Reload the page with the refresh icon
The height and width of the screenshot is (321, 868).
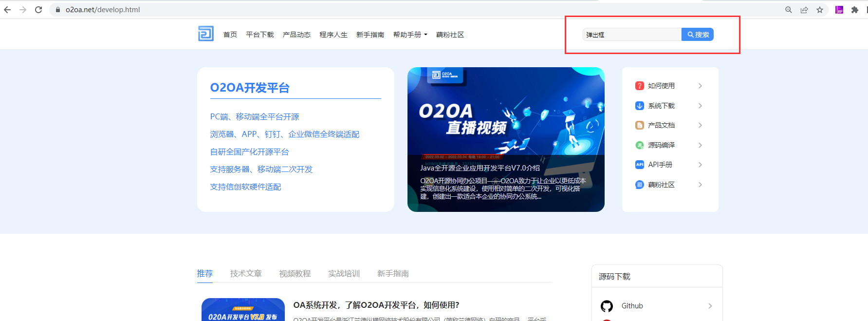[x=38, y=10]
